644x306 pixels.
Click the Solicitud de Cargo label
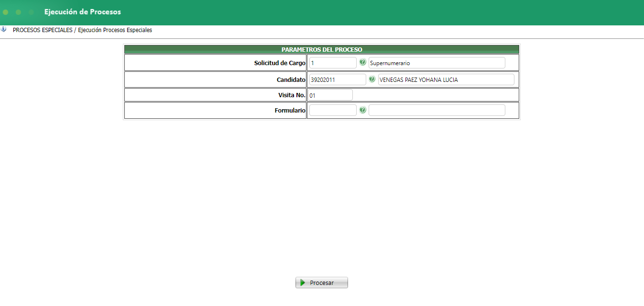pos(280,63)
